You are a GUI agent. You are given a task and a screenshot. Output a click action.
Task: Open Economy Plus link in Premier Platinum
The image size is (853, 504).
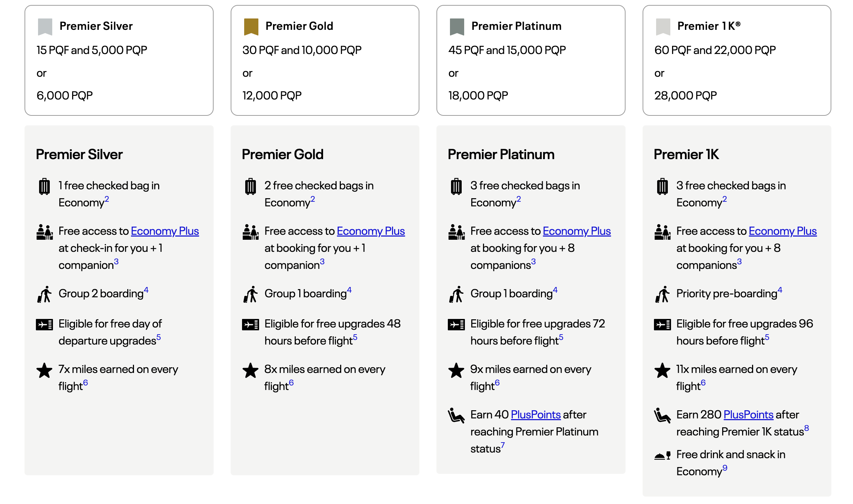pyautogui.click(x=576, y=231)
